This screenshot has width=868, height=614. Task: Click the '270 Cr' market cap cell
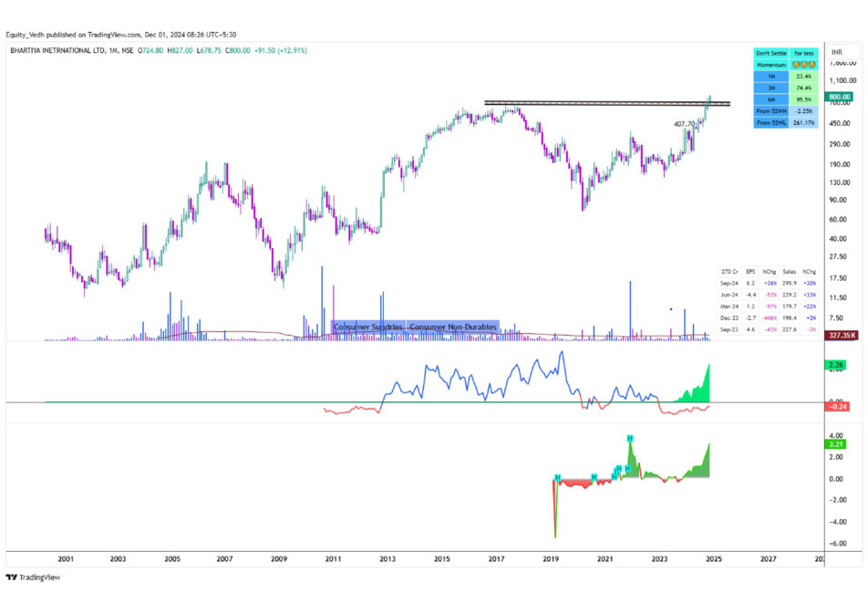729,272
